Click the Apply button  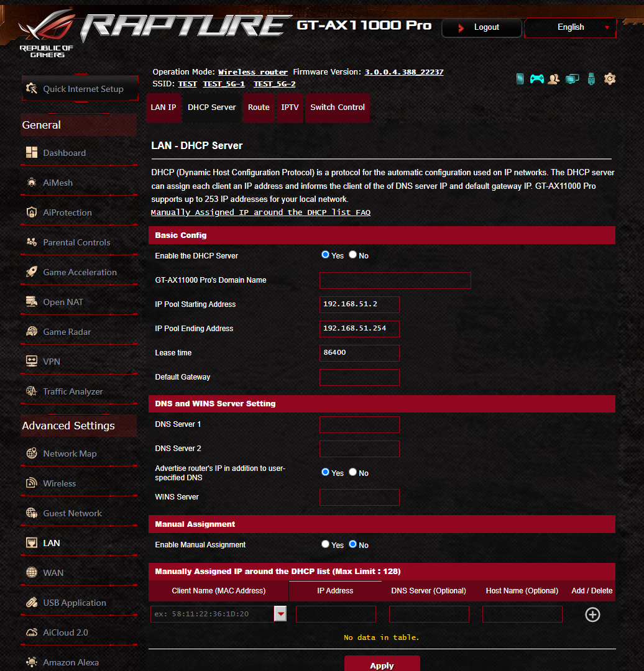pos(382,665)
